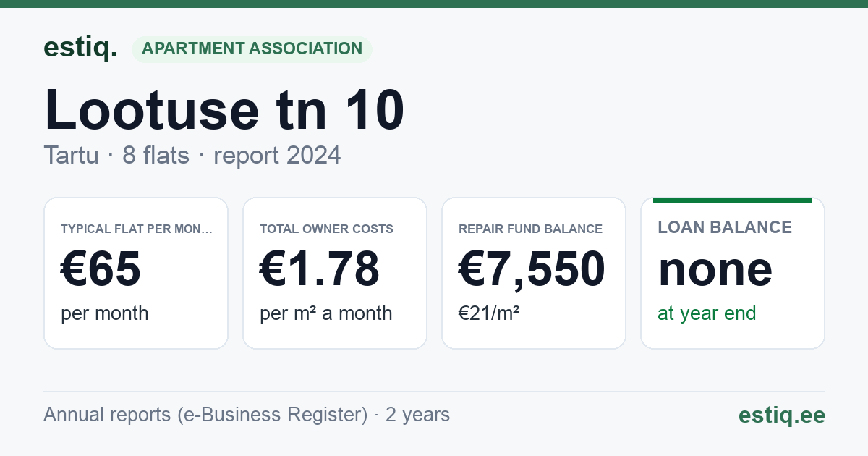This screenshot has height=456, width=868.
Task: Click the €65 value
Action: point(101,269)
